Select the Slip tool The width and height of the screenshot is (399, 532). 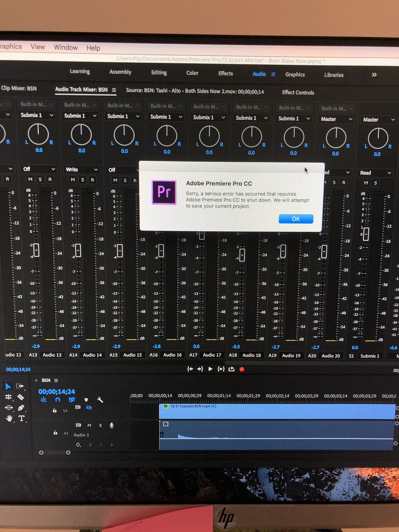point(8,407)
